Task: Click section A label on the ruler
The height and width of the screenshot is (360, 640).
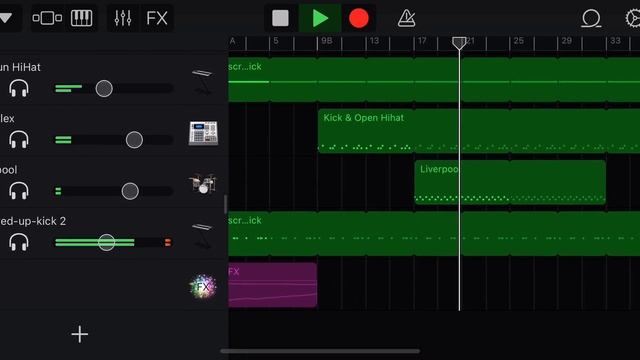Action: coord(233,41)
